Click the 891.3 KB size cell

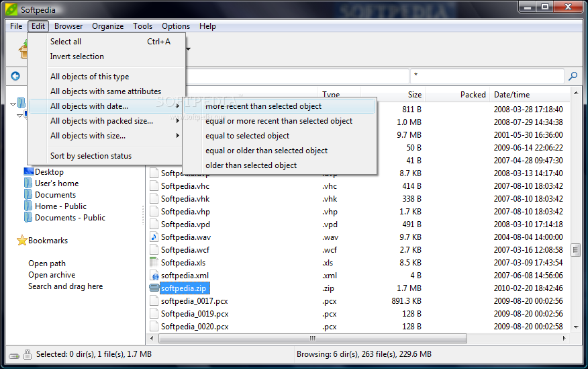(406, 300)
